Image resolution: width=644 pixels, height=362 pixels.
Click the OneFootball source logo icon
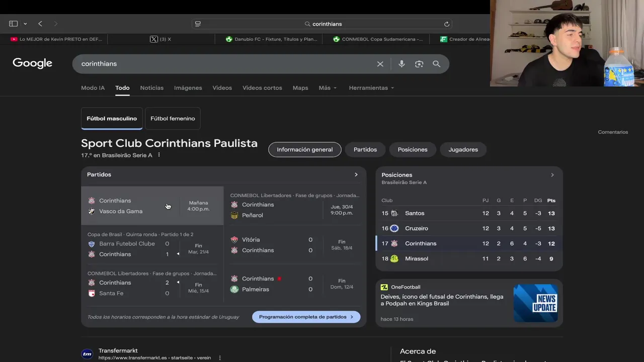point(384,287)
